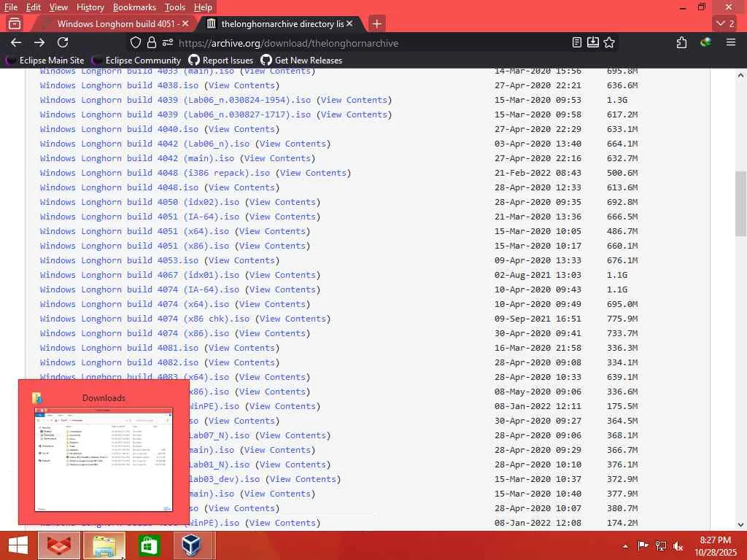Close the Windows Longhorn build 4051 tab

[x=185, y=23]
